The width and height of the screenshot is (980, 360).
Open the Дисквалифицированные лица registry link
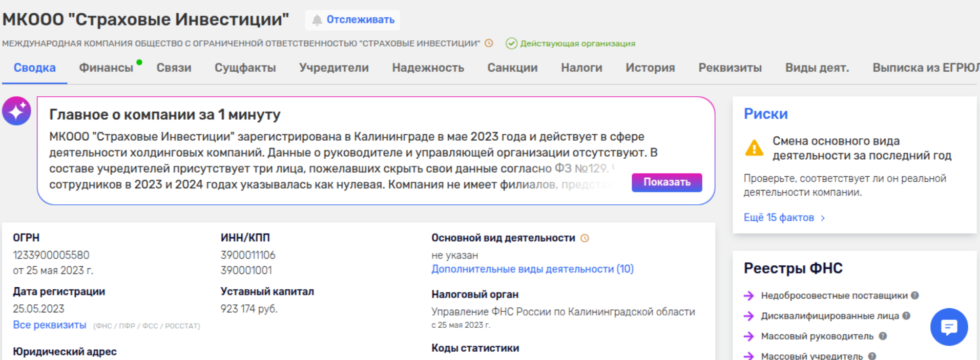pos(830,316)
